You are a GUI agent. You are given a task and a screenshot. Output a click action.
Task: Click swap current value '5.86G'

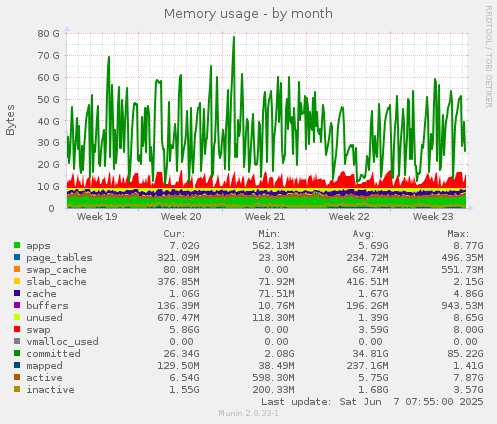(184, 330)
